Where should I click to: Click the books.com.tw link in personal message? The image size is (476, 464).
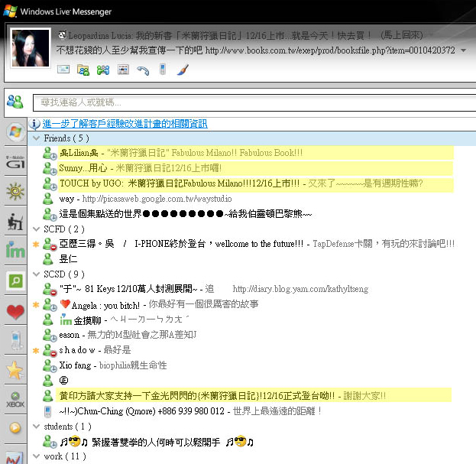pos(330,50)
